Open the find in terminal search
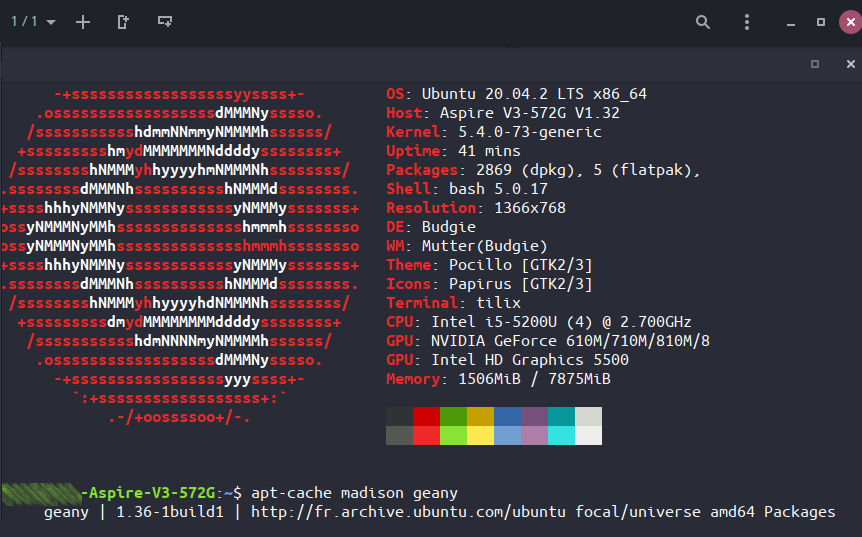The image size is (862, 537). [x=703, y=22]
